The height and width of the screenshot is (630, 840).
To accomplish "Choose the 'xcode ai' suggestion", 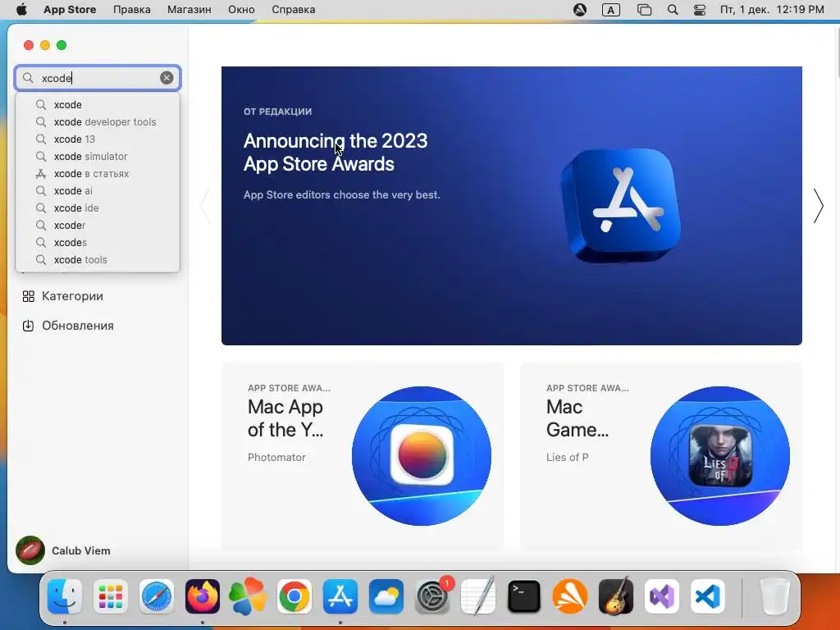I will [98, 190].
